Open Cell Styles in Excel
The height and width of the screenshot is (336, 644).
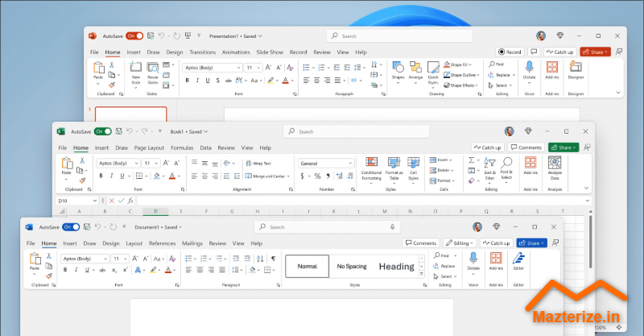413,169
